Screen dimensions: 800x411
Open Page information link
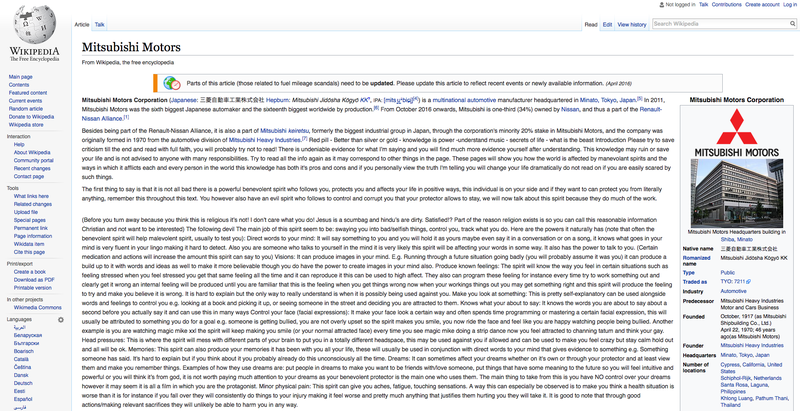click(x=33, y=236)
